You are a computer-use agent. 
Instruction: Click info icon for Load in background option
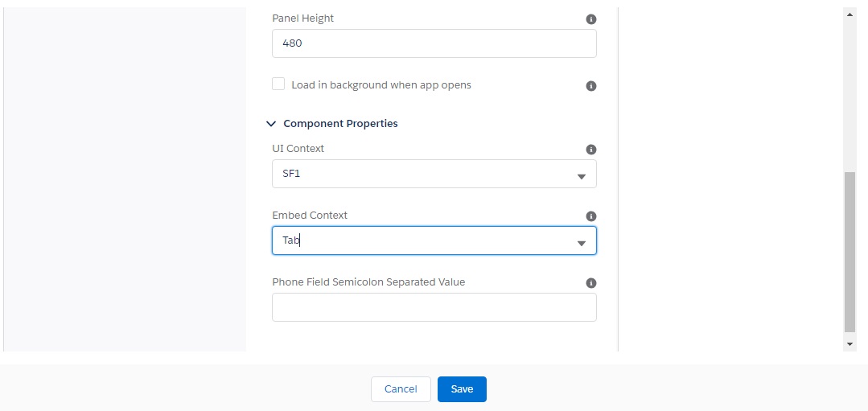point(590,86)
